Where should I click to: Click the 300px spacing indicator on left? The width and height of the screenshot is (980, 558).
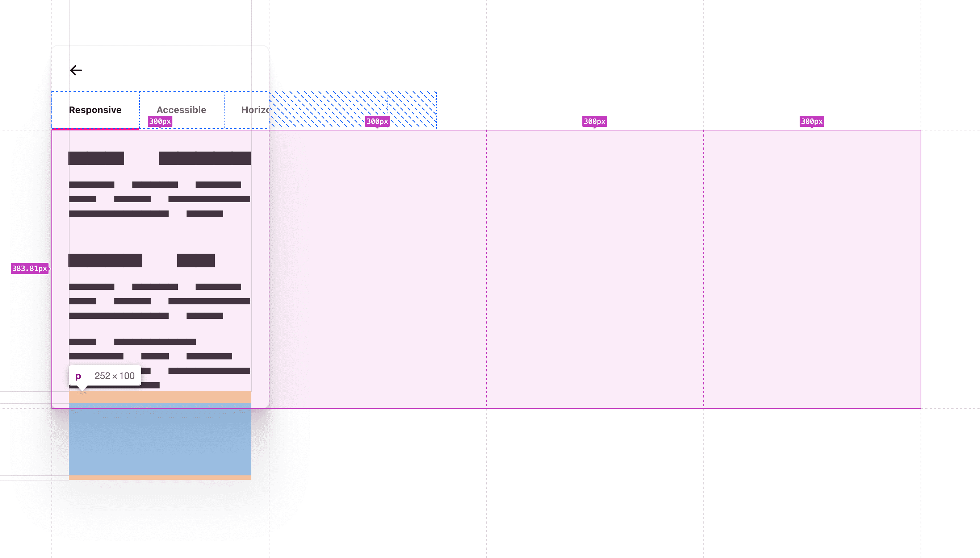[159, 121]
